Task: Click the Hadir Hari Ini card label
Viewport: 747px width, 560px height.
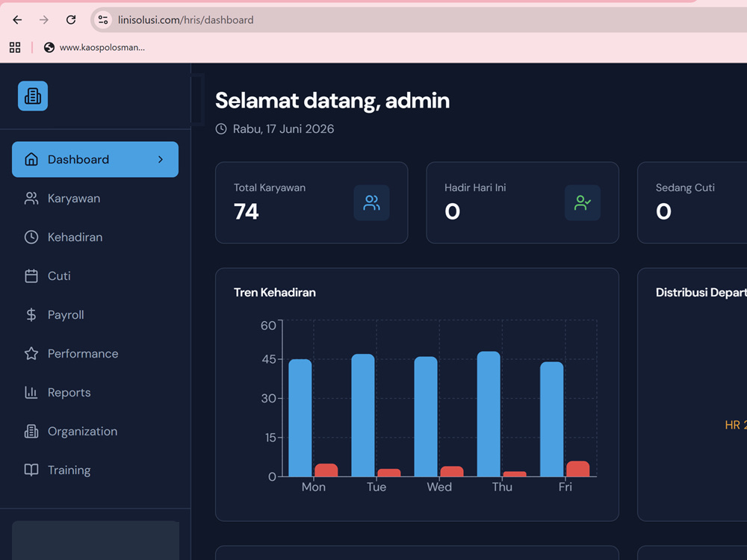Action: 475,187
